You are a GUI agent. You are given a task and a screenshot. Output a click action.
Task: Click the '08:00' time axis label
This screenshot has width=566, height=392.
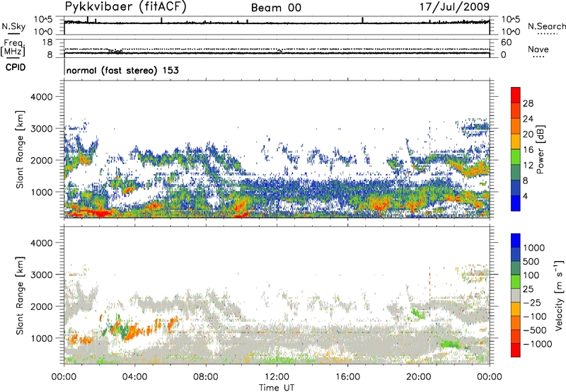pyautogui.click(x=206, y=377)
